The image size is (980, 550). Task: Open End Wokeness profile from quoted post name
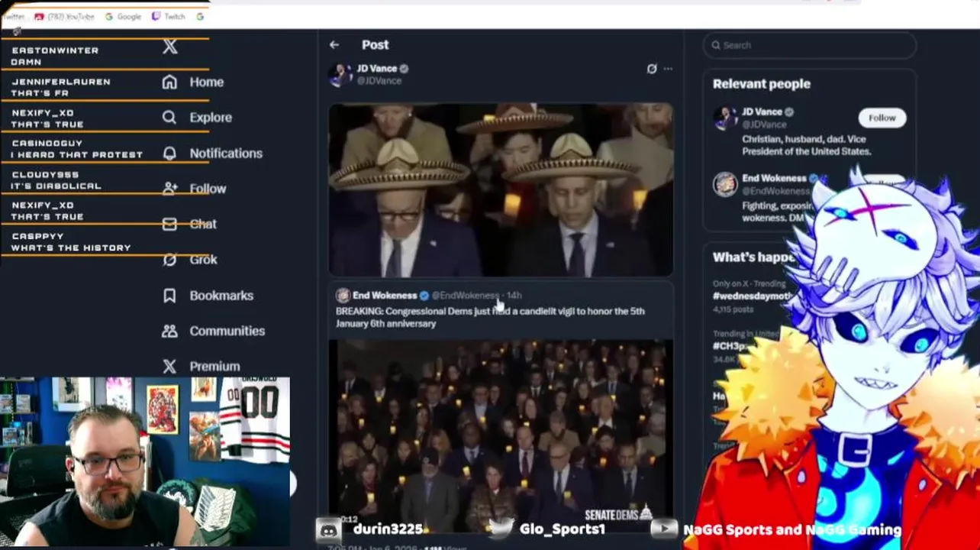(385, 295)
